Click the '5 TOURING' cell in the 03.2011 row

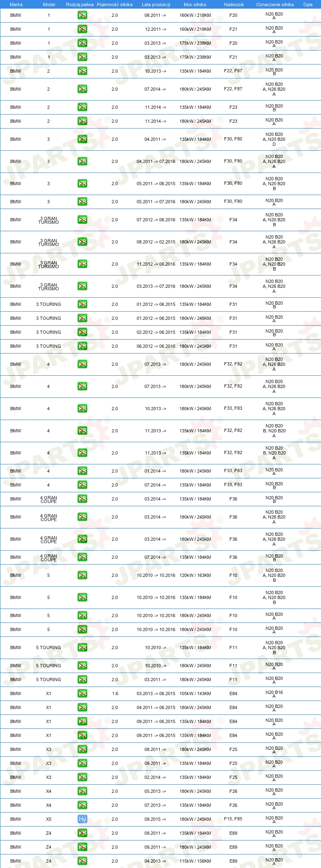(x=48, y=680)
